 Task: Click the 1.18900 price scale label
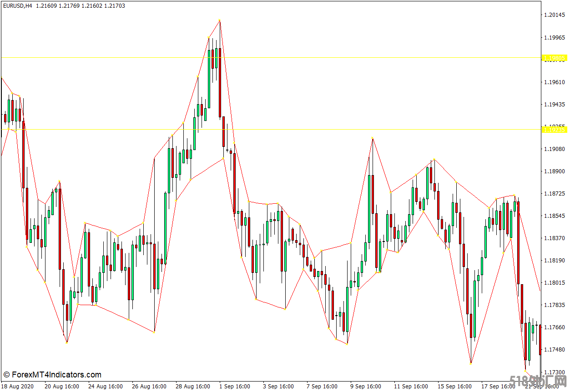coord(554,171)
